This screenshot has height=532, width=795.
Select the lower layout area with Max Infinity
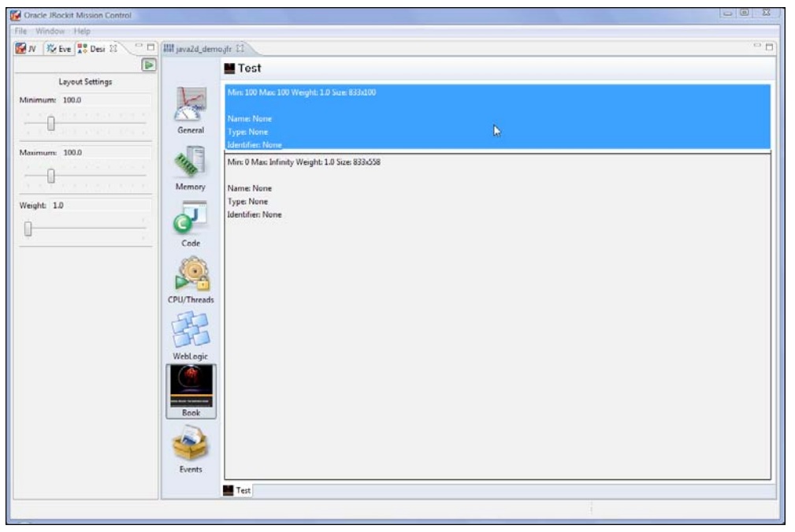pos(496,315)
